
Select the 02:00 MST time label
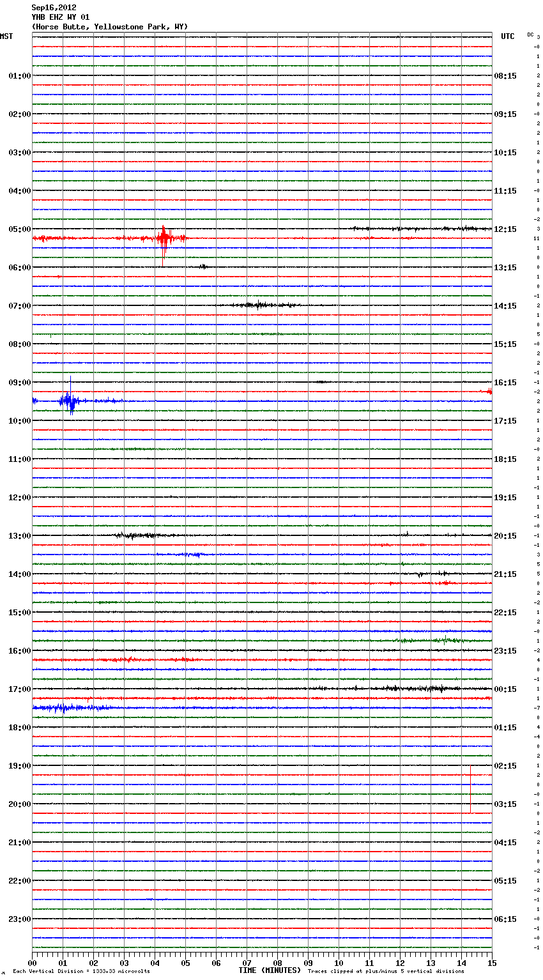[x=20, y=114]
